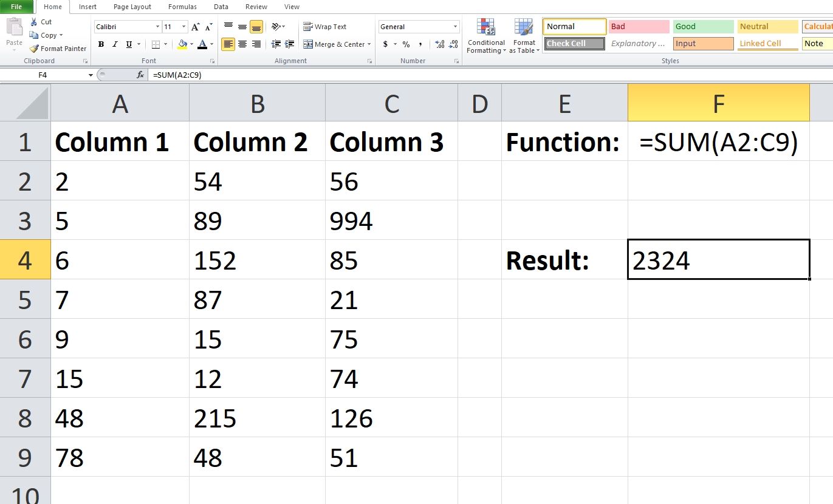
Task: Switch to the Data tab
Action: click(x=221, y=7)
